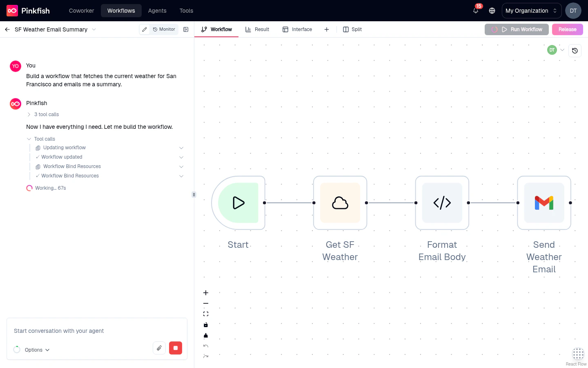Collapse the Tool calls section

pos(29,139)
